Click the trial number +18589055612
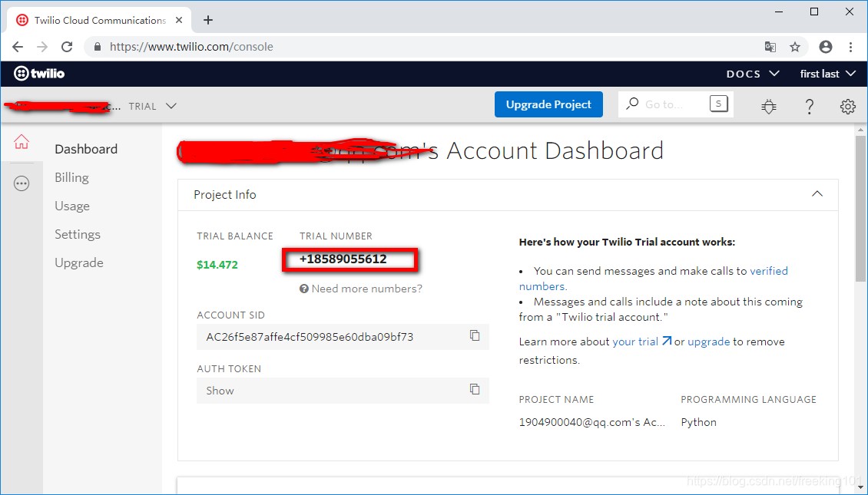 click(x=343, y=259)
